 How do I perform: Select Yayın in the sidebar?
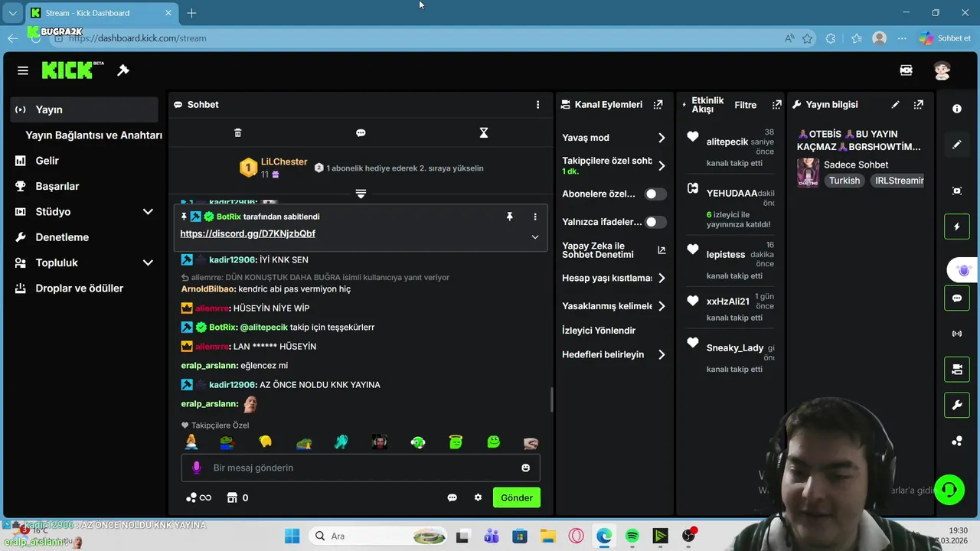pyautogui.click(x=84, y=109)
